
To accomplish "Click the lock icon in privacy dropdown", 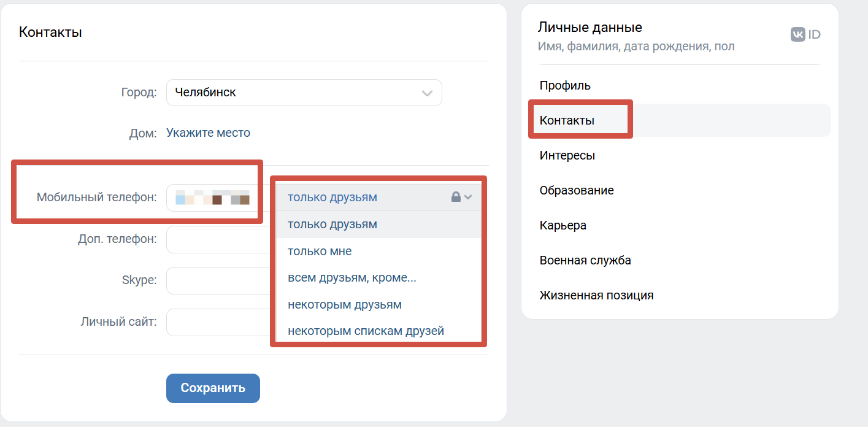I will [x=456, y=197].
